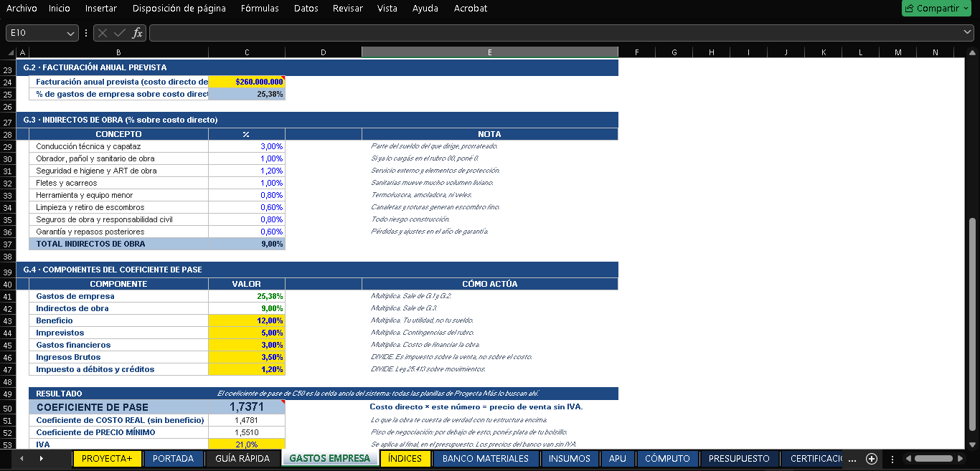The height and width of the screenshot is (471, 980).
Task: Switch to the BANCO MATERIALES sheet
Action: click(484, 459)
